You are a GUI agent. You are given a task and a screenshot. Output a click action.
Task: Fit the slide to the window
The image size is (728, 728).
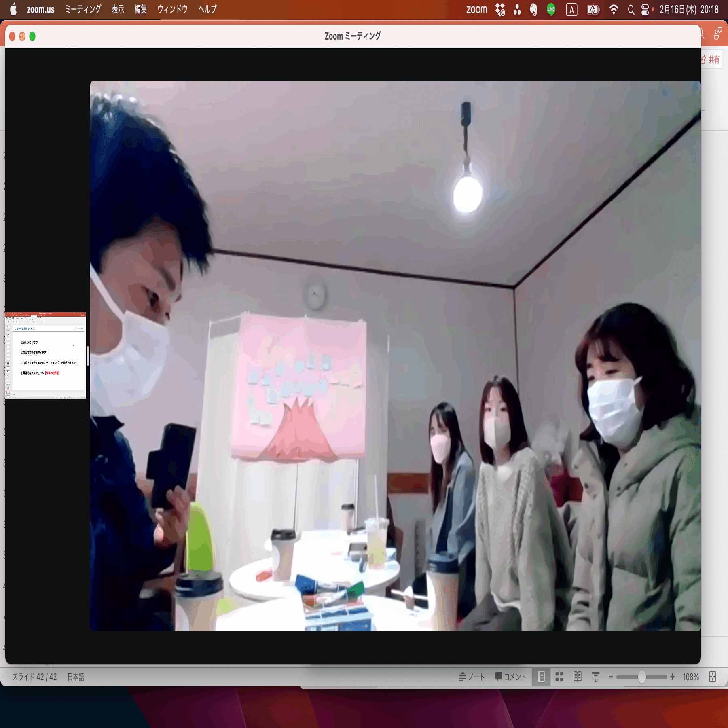pyautogui.click(x=713, y=677)
